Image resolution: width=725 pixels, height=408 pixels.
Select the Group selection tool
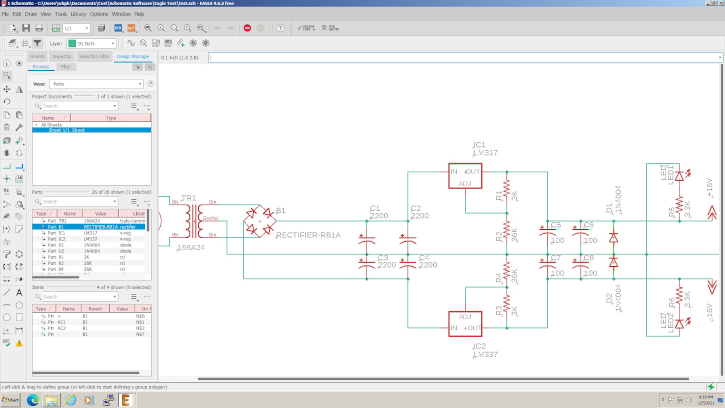[6, 75]
